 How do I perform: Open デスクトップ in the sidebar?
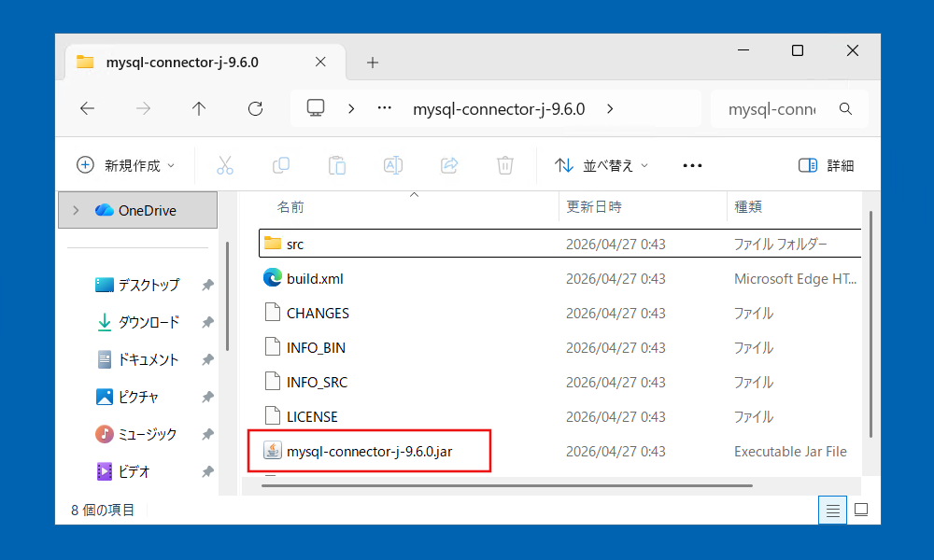(149, 285)
